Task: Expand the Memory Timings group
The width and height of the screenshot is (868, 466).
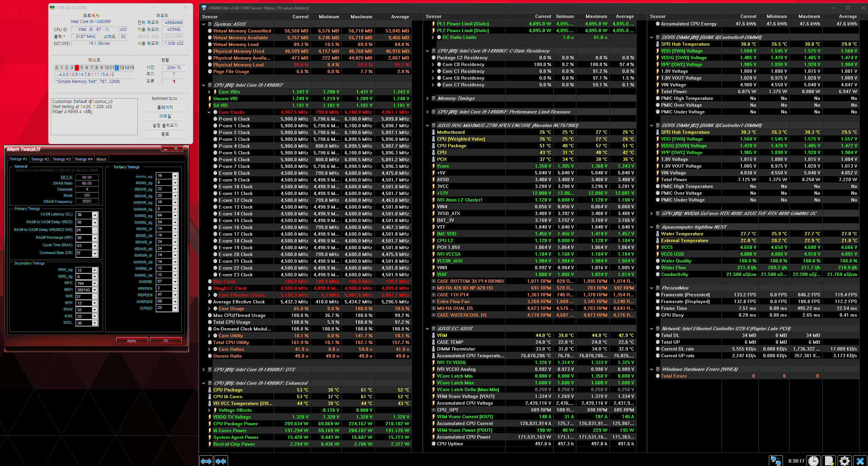Action: [428, 98]
